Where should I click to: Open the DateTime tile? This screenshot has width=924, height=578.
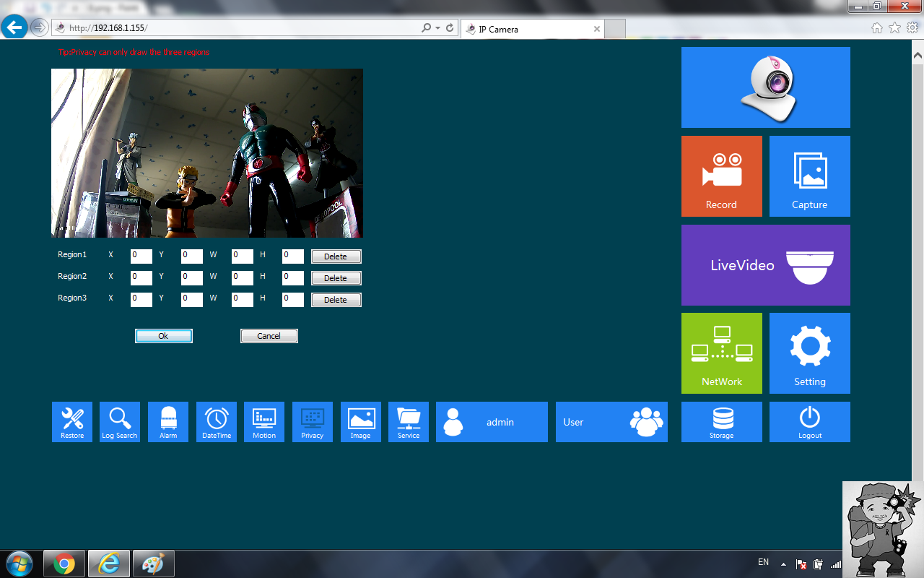(x=217, y=422)
